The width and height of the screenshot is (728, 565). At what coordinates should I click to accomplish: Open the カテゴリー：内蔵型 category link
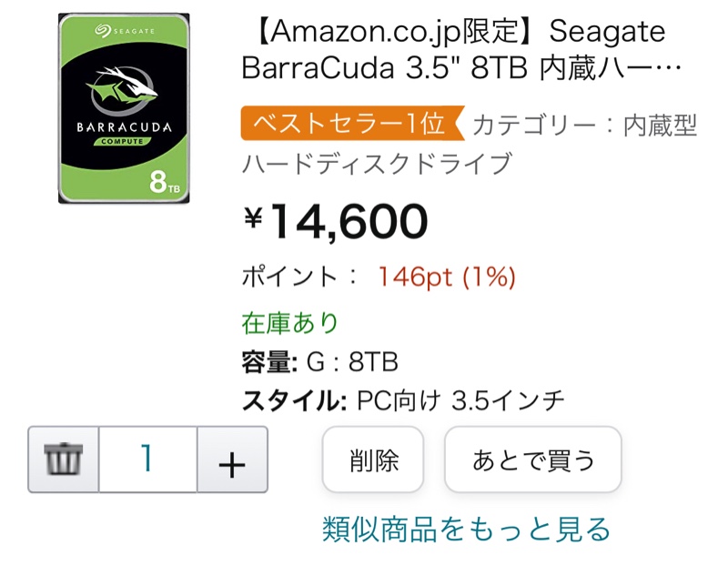(584, 125)
